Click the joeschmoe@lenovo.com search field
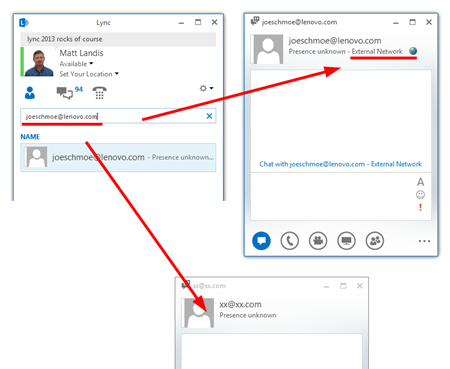This screenshot has height=369, width=450. pos(118,116)
